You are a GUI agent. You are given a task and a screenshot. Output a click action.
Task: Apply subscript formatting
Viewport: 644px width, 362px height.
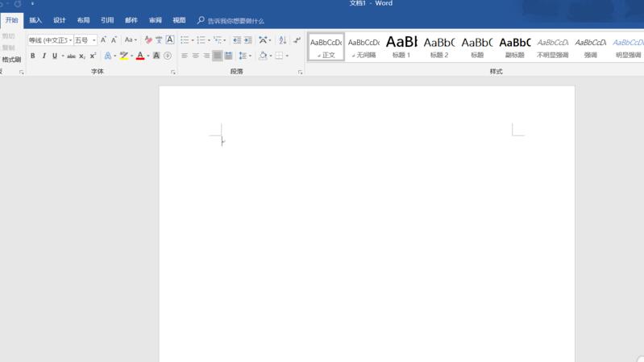(82, 56)
